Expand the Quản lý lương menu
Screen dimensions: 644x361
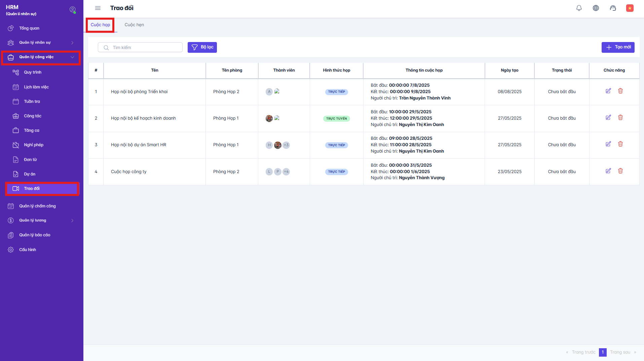click(x=40, y=220)
